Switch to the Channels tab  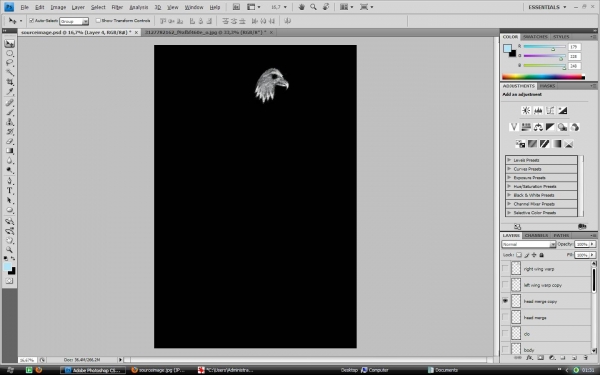(536, 235)
